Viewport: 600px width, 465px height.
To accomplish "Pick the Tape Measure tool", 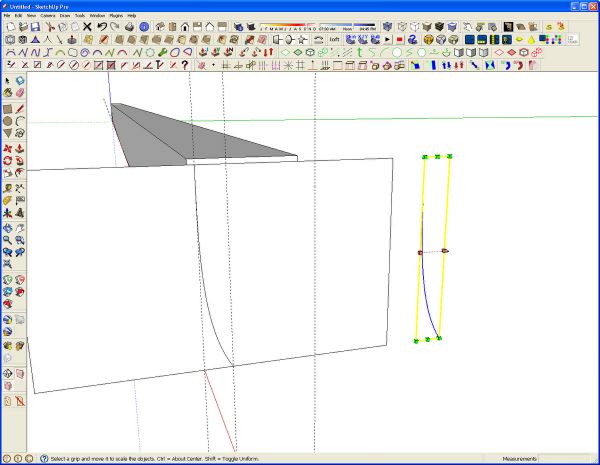I will [7, 189].
